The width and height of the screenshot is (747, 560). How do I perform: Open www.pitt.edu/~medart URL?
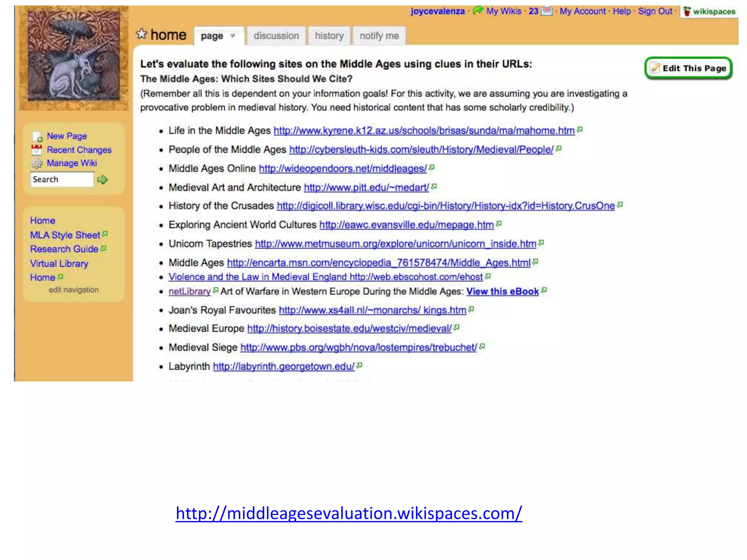click(x=367, y=187)
